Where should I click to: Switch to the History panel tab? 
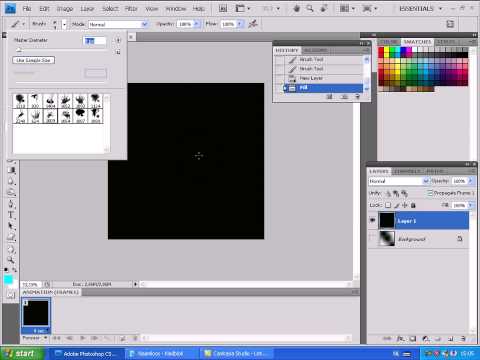287,50
